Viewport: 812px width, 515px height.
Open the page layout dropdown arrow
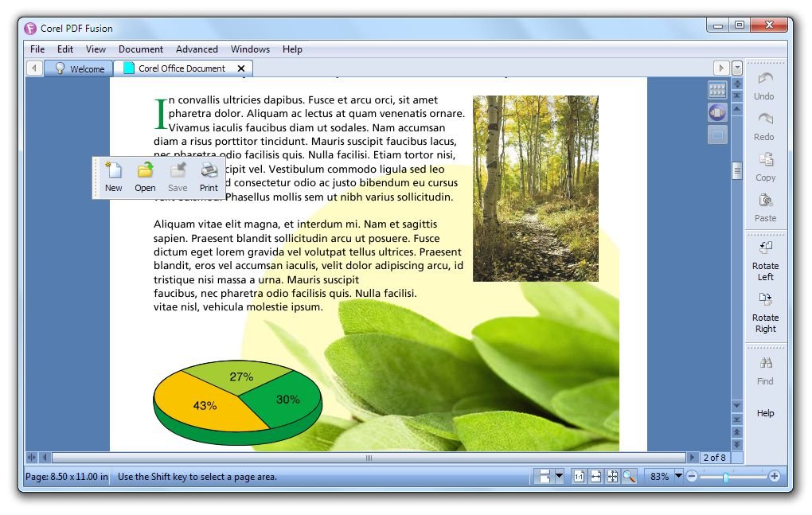pyautogui.click(x=559, y=476)
